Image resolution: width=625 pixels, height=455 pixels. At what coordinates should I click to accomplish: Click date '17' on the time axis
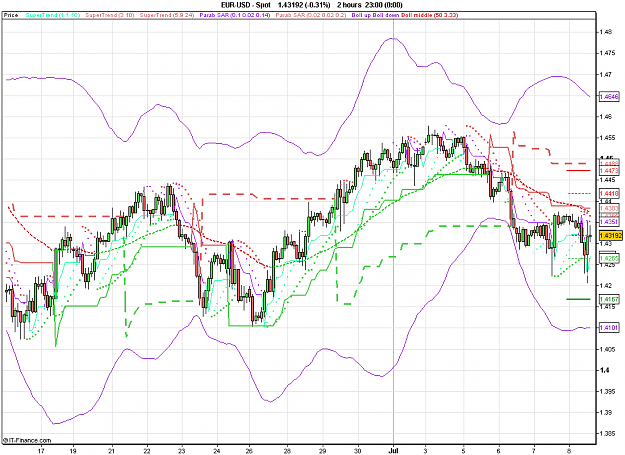coord(41,451)
